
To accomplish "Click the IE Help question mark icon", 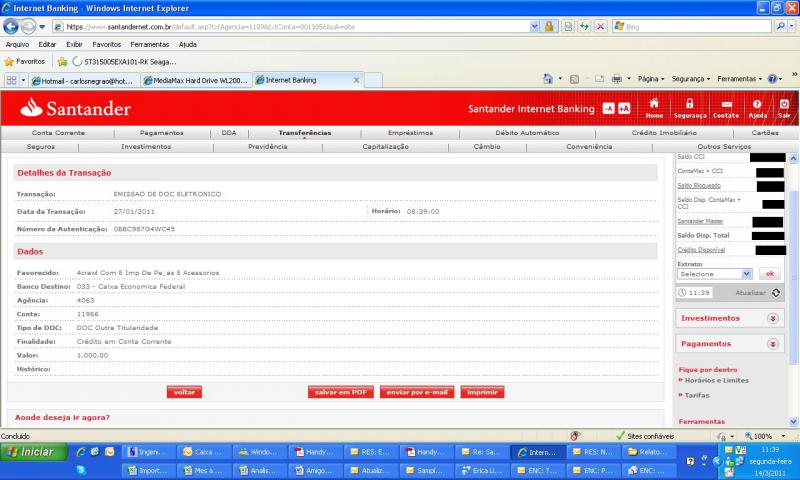I will (x=772, y=79).
